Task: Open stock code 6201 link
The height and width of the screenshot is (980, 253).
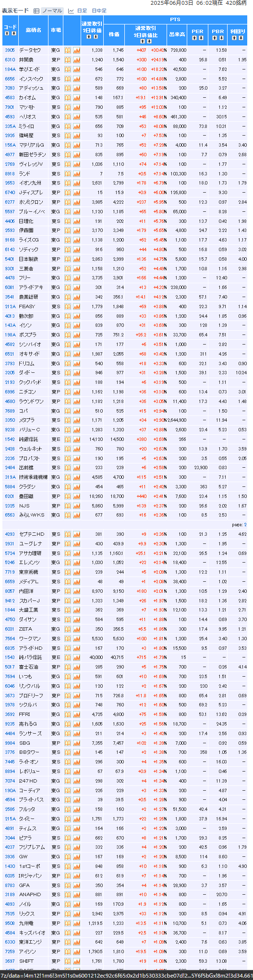Action: click(x=10, y=496)
